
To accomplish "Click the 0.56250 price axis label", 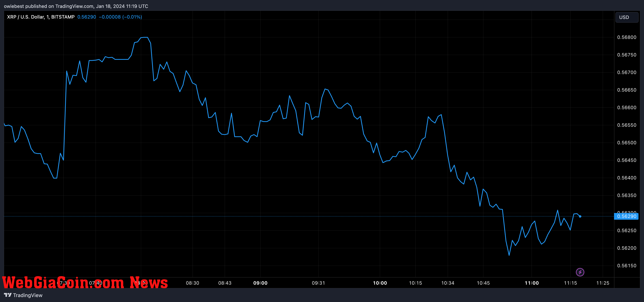I will [627, 230].
